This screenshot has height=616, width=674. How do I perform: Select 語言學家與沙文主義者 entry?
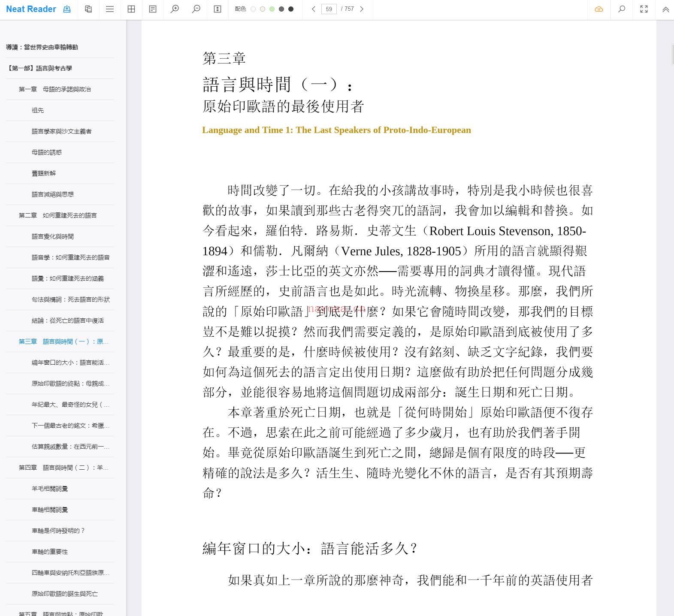pos(62,131)
